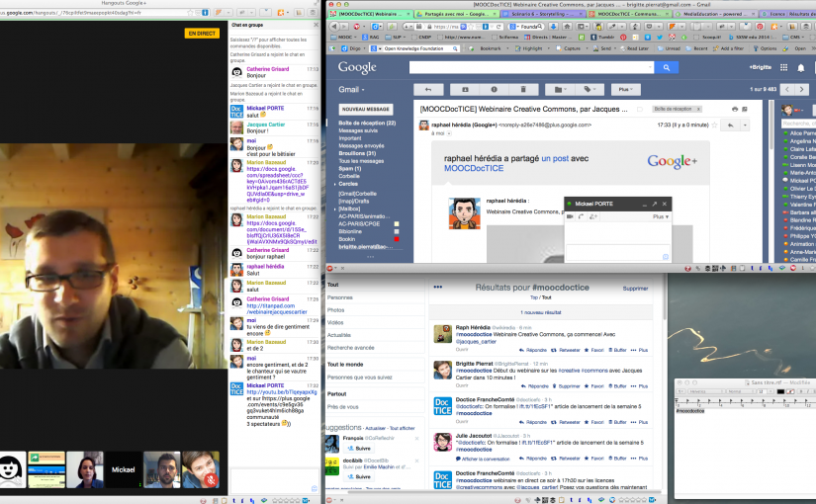The width and height of the screenshot is (816, 504).
Task: Expand the [Mailbox] label group
Action: pyautogui.click(x=335, y=210)
